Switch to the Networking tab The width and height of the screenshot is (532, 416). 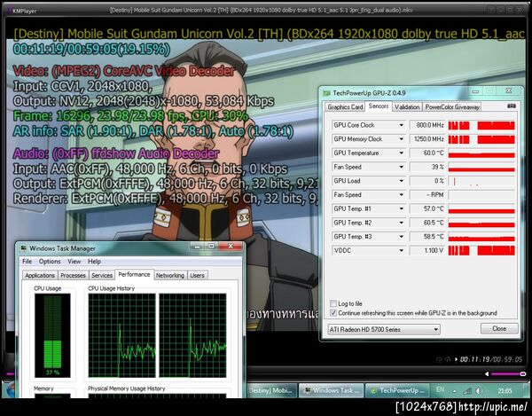[169, 275]
